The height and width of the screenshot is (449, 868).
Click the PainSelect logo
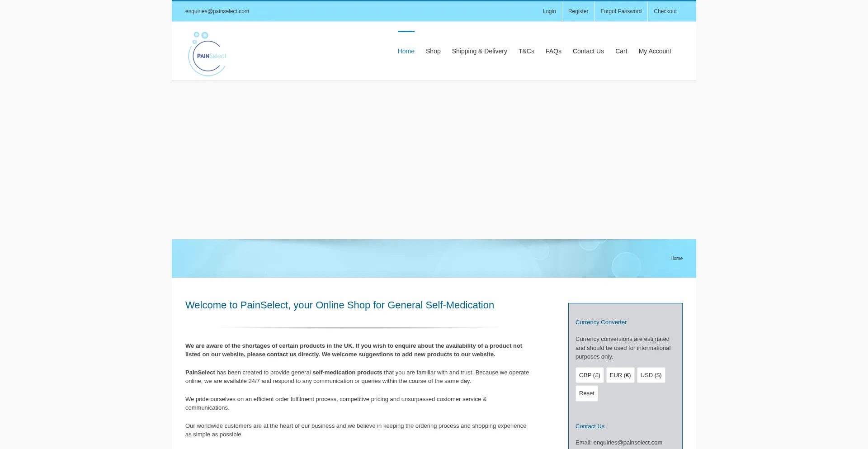(207, 54)
